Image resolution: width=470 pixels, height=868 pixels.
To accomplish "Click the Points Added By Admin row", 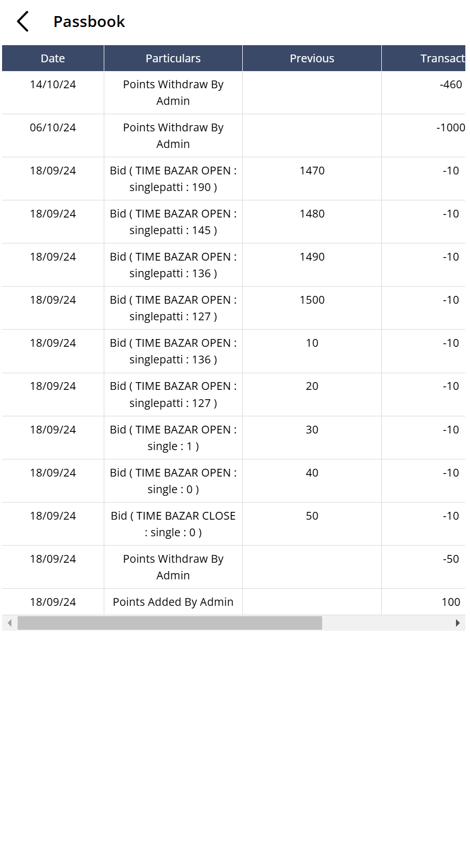I will [173, 602].
